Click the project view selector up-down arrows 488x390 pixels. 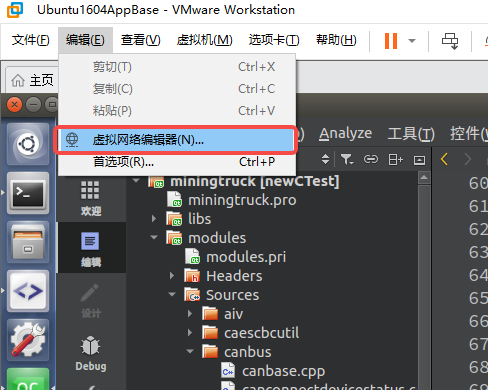coord(325,159)
